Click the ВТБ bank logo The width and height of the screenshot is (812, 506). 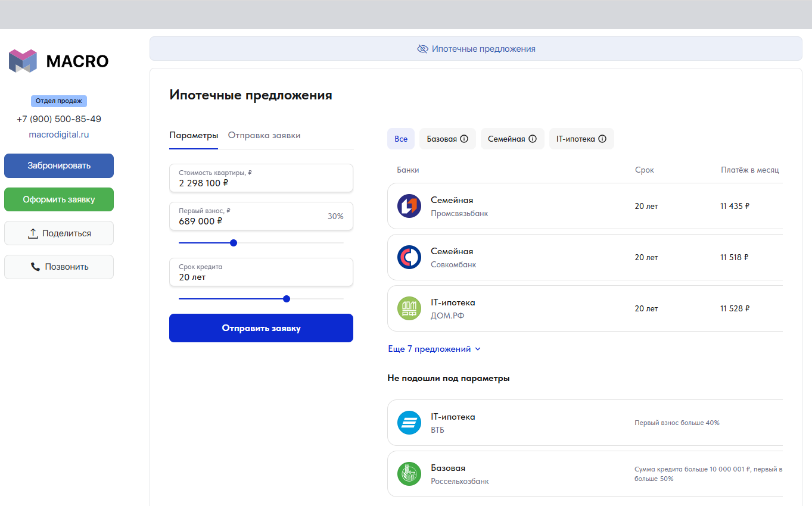click(409, 423)
